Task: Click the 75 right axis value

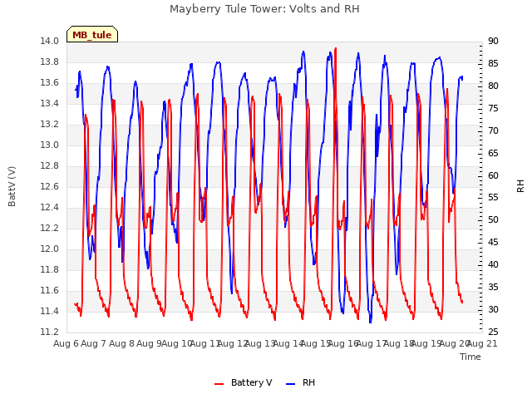Action: [x=493, y=108]
